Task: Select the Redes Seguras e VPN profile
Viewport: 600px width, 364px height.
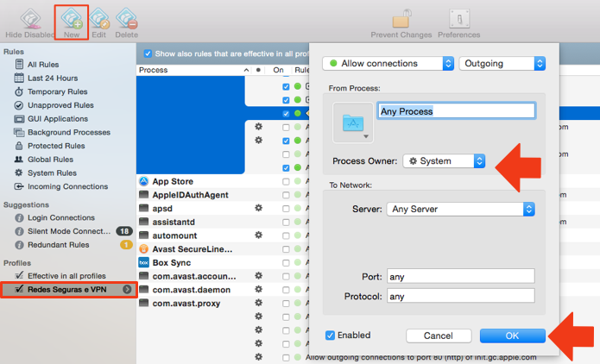Action: point(69,290)
